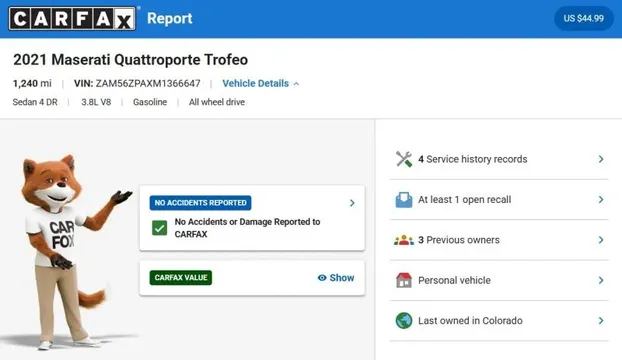
Task: Click the 2021 Maserati Quattroporte Trofeo title
Action: (131, 59)
